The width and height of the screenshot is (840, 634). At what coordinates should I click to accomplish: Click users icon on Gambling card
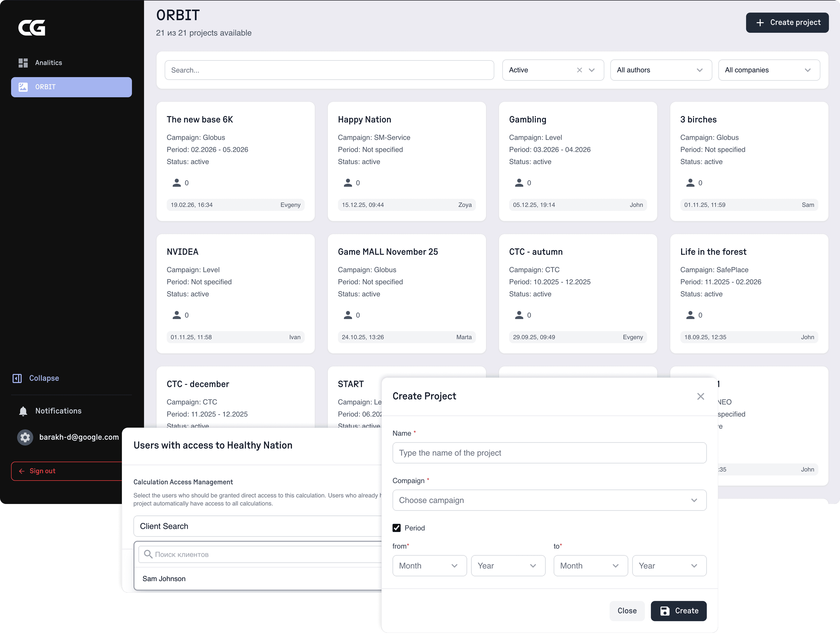click(519, 183)
